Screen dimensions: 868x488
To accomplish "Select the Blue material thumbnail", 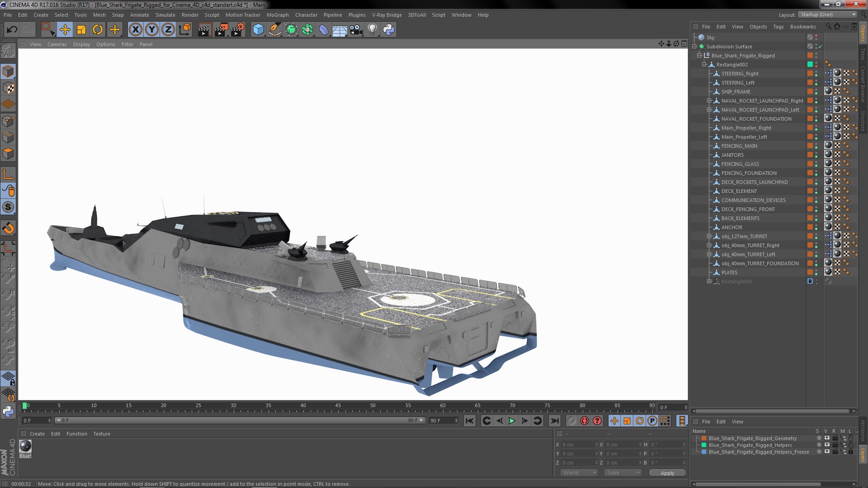I will (25, 446).
